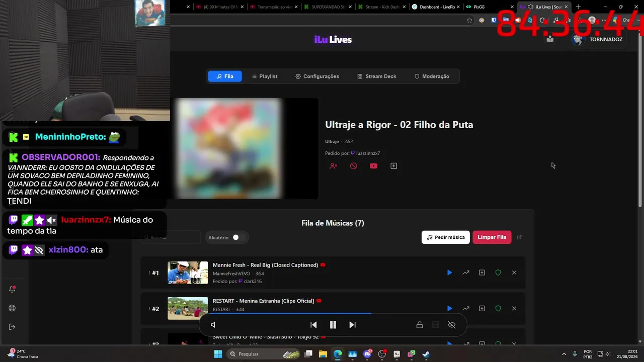Click the RESTART video thumbnail
Screen dimensions: 644x362
pos(188,308)
